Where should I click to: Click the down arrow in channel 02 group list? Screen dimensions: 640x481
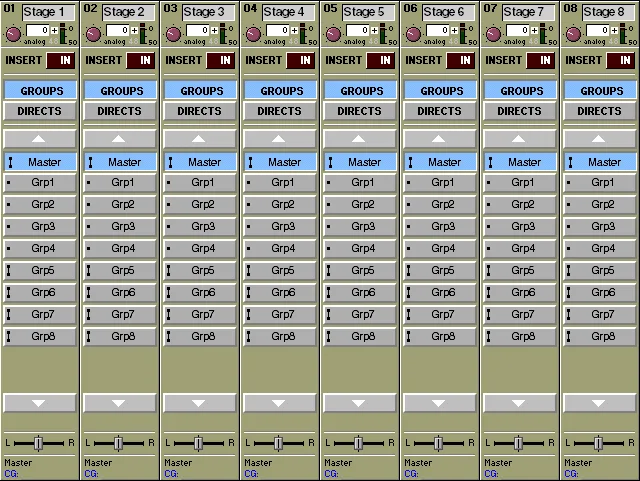point(120,403)
